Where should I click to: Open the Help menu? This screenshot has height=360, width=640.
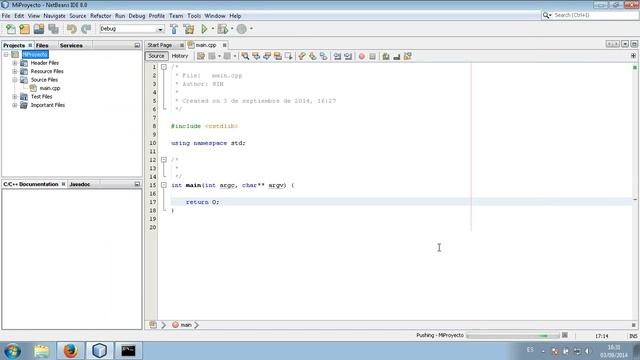click(235, 16)
